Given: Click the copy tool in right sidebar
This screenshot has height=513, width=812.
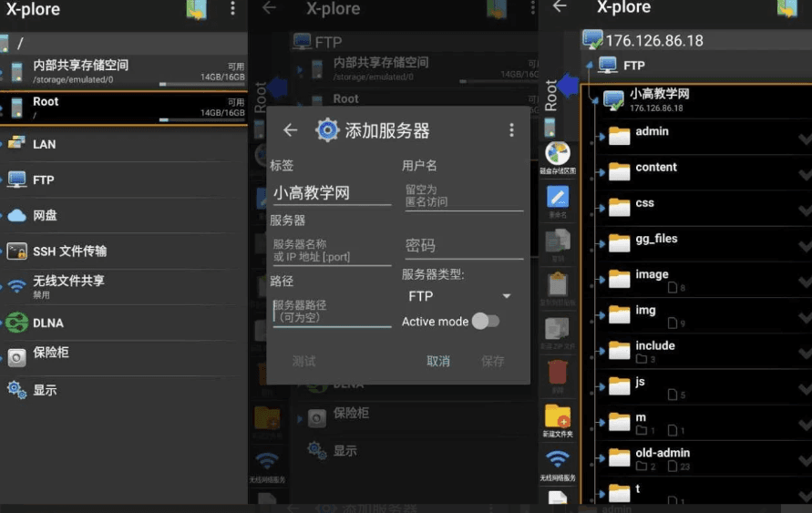Looking at the screenshot, I should 558,245.
